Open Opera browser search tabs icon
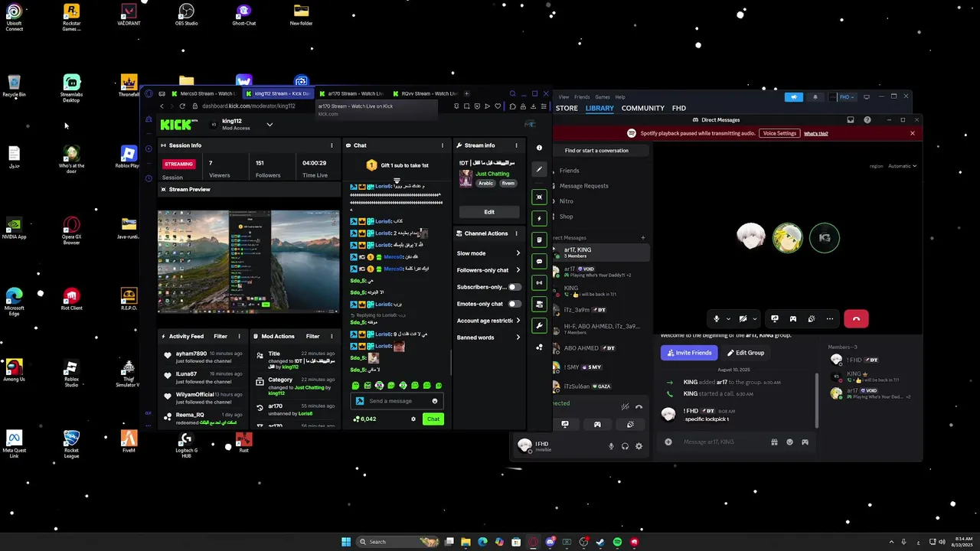Screen dimensions: 980x551 point(512,93)
